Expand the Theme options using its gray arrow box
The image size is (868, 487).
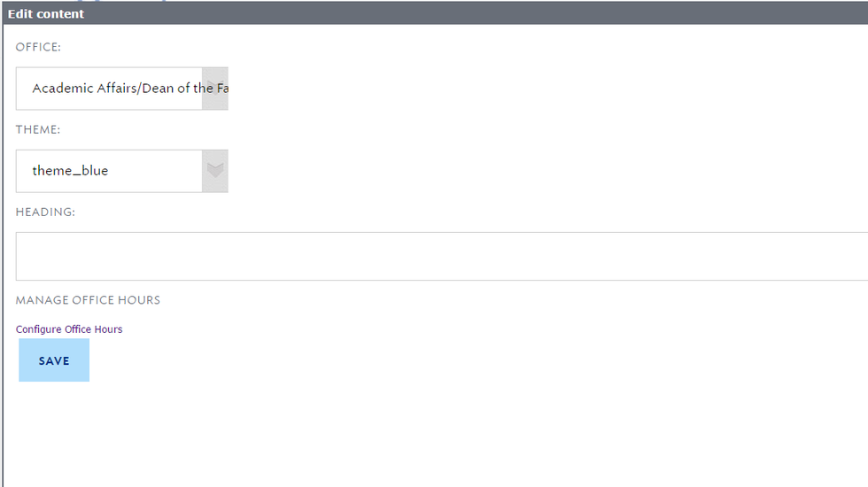(x=215, y=171)
